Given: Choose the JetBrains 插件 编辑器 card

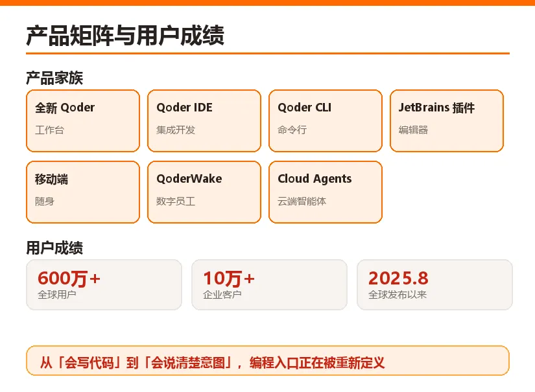Looking at the screenshot, I should (447, 121).
